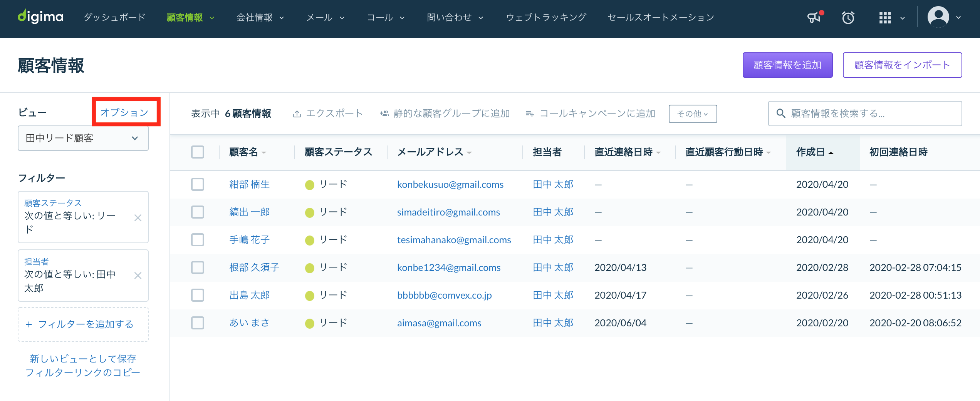Image resolution: width=980 pixels, height=401 pixels.
Task: Click the static customer group icon
Action: [384, 114]
